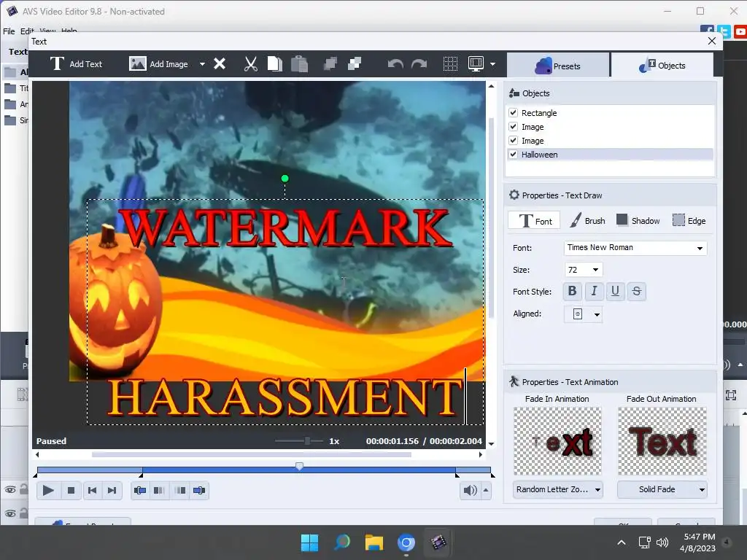Click the set fade-out end marker icon
Viewport: 747px width, 560px height.
click(x=199, y=490)
